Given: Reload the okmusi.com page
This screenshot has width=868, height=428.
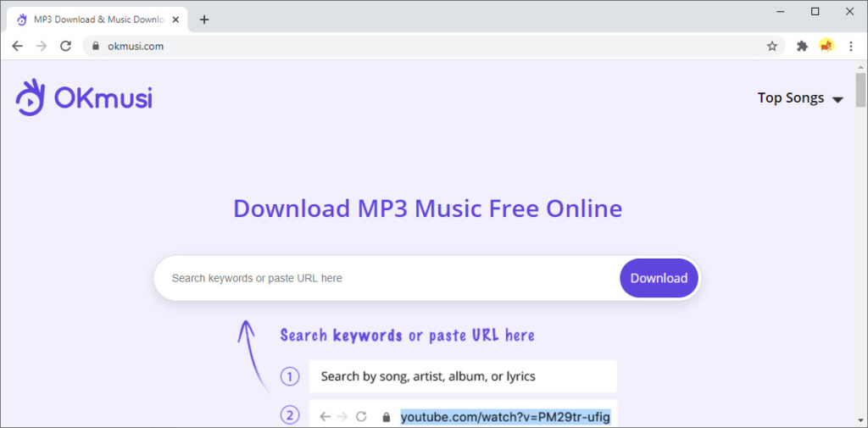Looking at the screenshot, I should click(x=66, y=47).
